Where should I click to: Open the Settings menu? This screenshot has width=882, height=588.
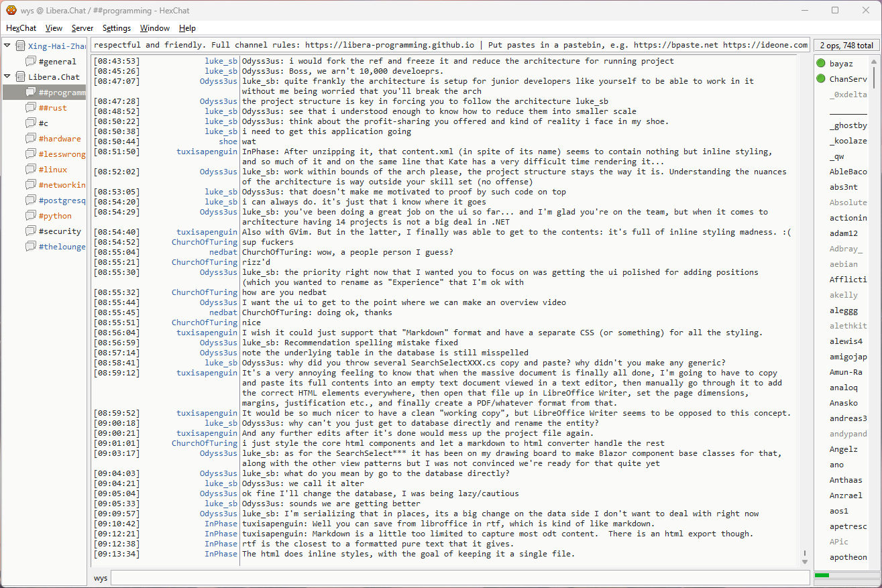click(117, 28)
